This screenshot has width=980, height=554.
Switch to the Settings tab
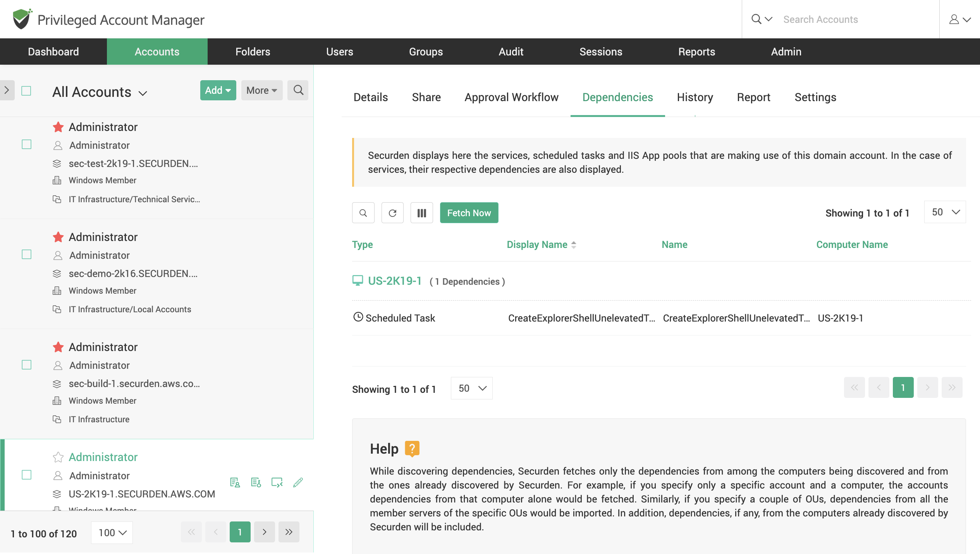tap(815, 97)
